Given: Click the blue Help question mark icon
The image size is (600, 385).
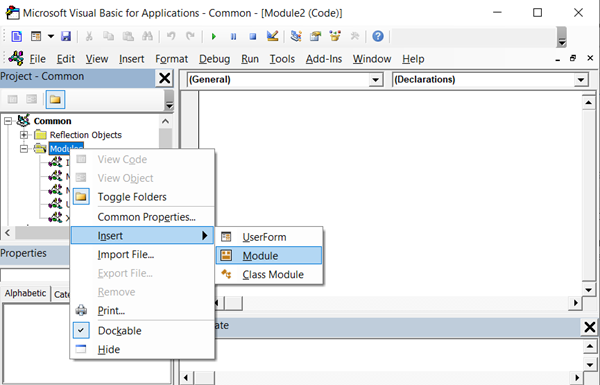Looking at the screenshot, I should point(378,36).
